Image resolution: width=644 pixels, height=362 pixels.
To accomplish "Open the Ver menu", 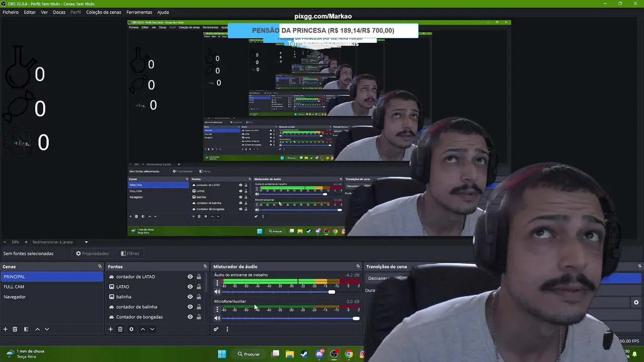I will pos(44,12).
